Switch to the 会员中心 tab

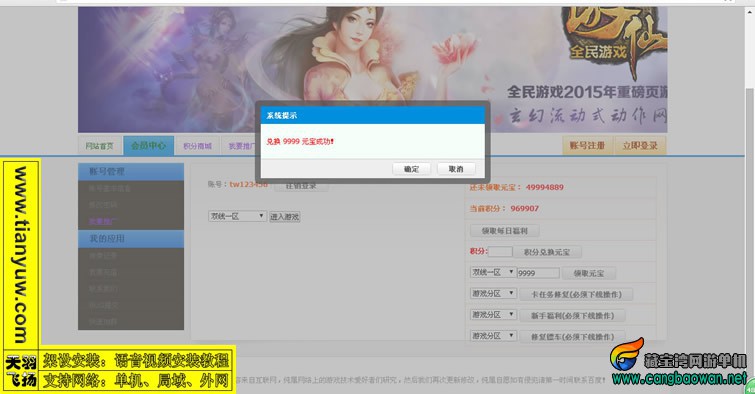point(148,145)
